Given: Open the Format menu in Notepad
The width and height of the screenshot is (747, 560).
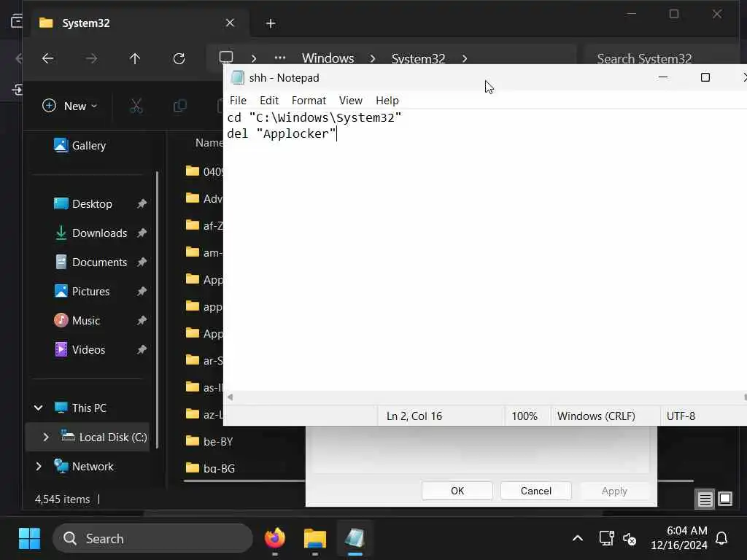Looking at the screenshot, I should coord(309,101).
